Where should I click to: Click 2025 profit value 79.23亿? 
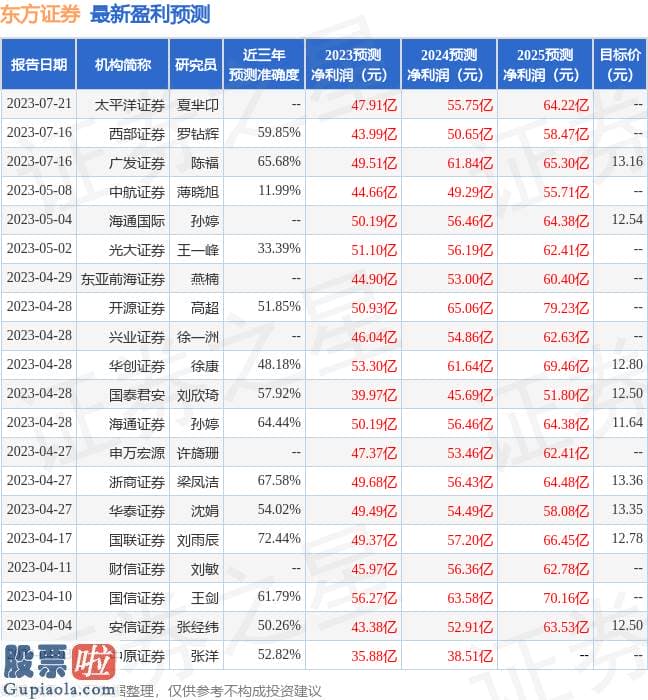[566, 308]
